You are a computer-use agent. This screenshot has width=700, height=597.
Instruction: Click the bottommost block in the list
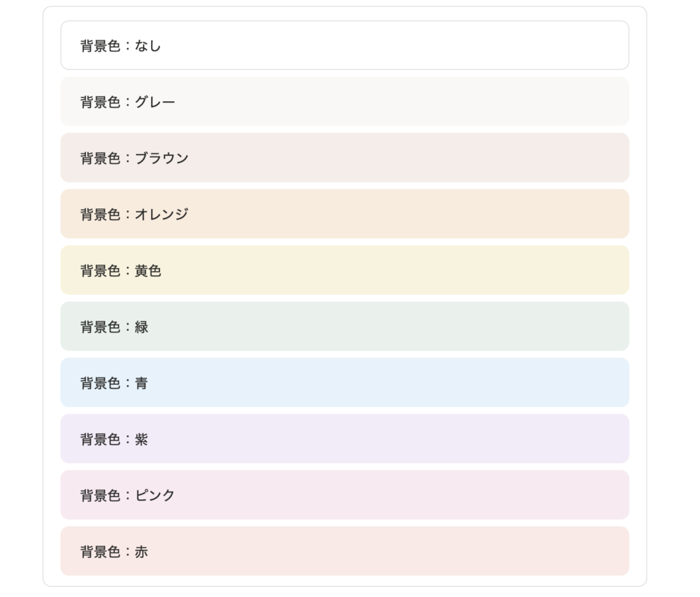345,551
